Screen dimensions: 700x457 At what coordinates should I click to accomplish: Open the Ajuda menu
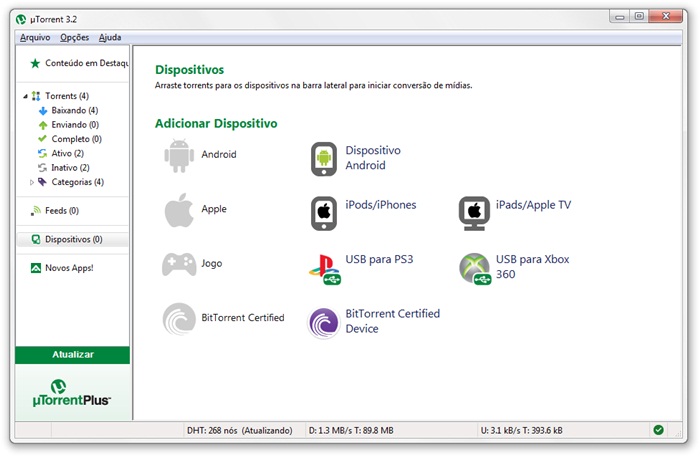[110, 37]
